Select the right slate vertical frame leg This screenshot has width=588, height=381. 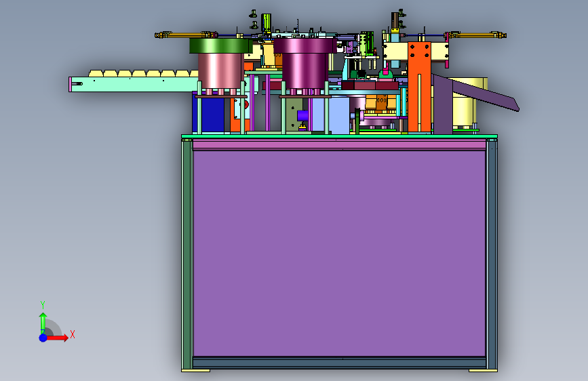tap(492, 254)
